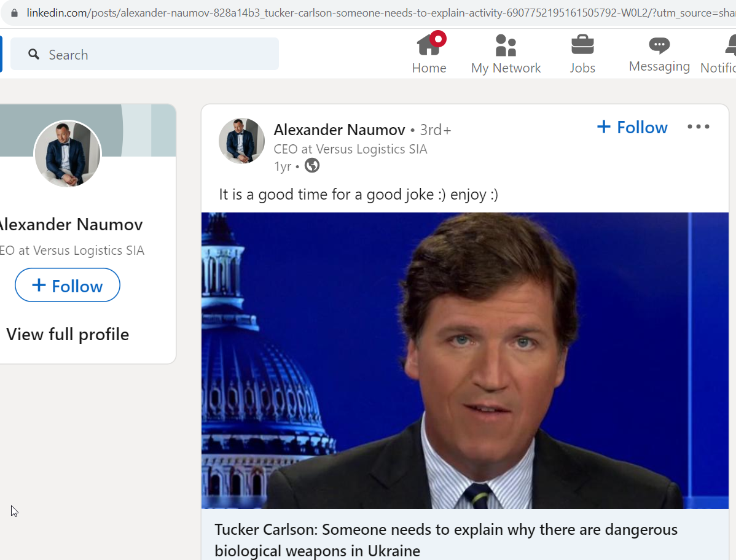Click the 'CEO at Versus Logistics SIA' post subtitle
Screen dimensions: 736x560
350,149
